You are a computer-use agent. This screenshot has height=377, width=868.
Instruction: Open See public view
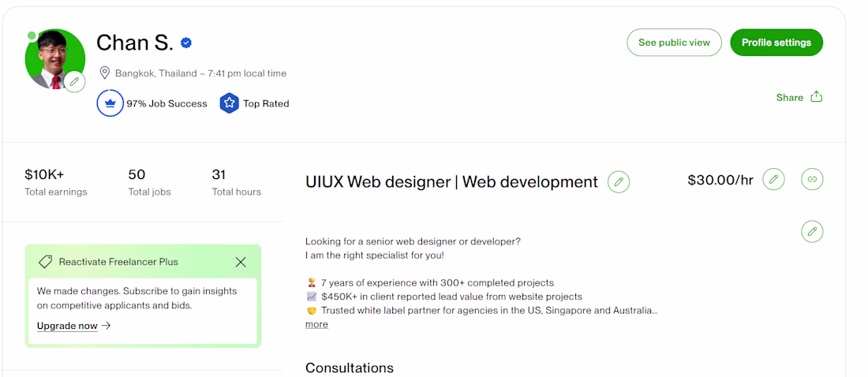(674, 43)
